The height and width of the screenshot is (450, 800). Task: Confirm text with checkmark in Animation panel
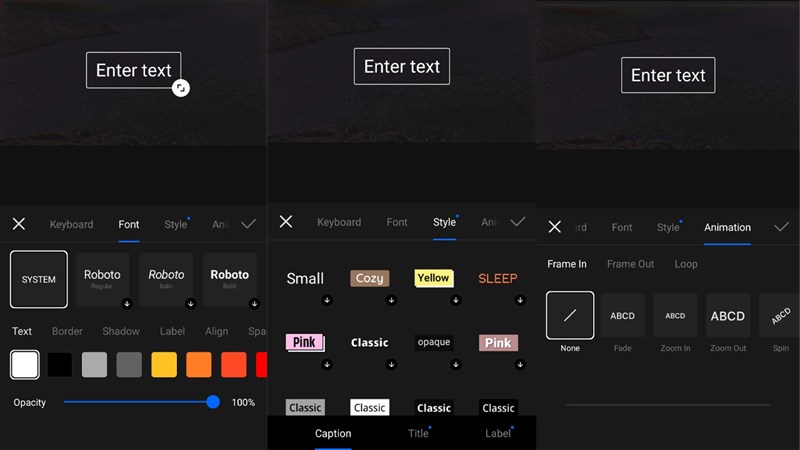pos(781,227)
